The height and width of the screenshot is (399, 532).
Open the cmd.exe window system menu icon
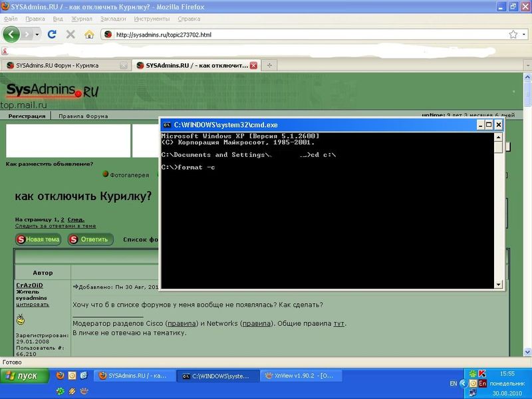click(x=167, y=125)
